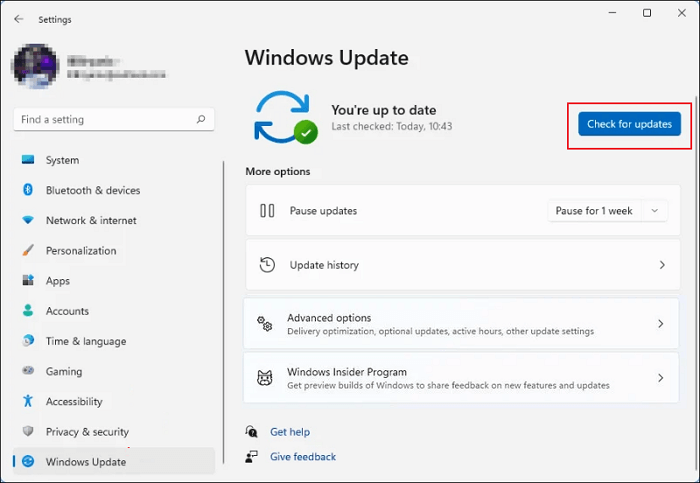Click the Gaming controller icon
Image resolution: width=700 pixels, height=483 pixels.
tap(28, 371)
